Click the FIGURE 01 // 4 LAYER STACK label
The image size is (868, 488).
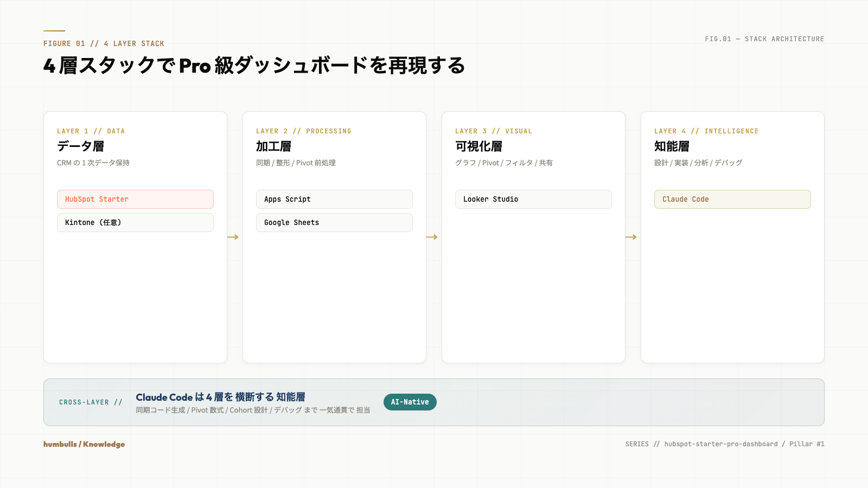104,43
